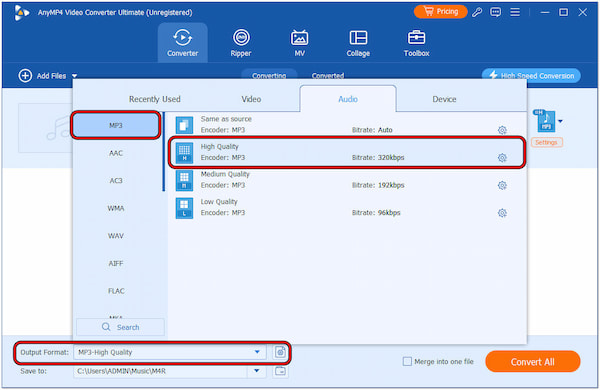The height and width of the screenshot is (390, 600).
Task: Expand the Add Files dropdown arrow
Action: click(x=75, y=76)
